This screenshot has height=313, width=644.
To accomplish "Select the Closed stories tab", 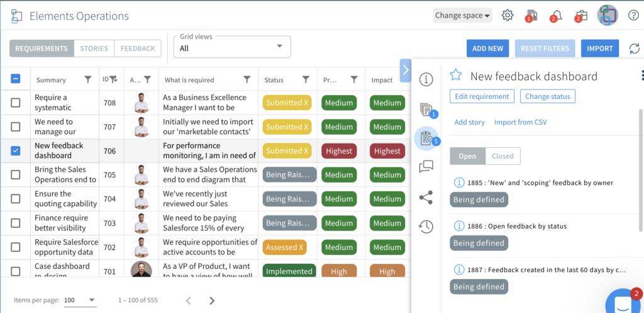I will tap(502, 156).
